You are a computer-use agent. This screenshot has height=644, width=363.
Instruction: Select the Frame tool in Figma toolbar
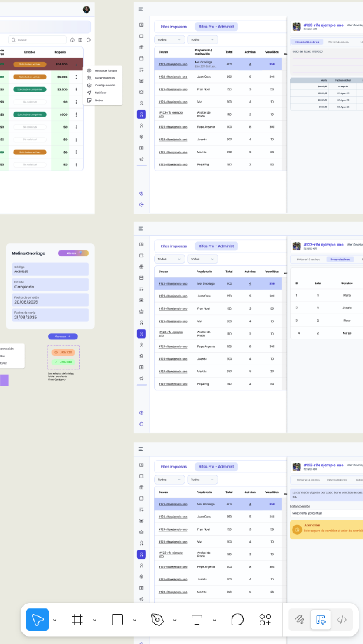coord(77,620)
